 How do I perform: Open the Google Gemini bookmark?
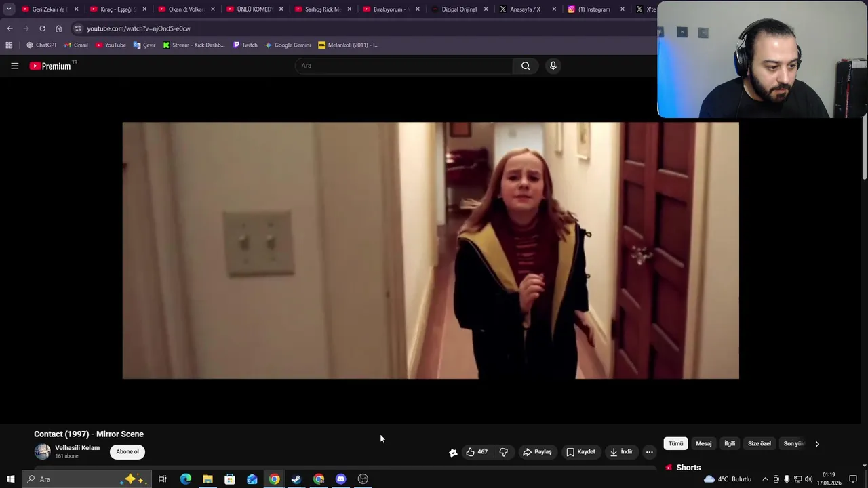coord(288,45)
